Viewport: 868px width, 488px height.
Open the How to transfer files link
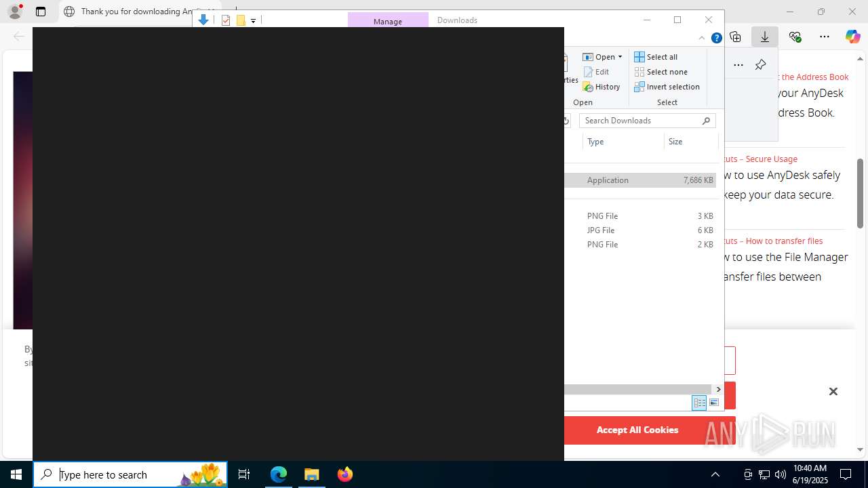(774, 241)
